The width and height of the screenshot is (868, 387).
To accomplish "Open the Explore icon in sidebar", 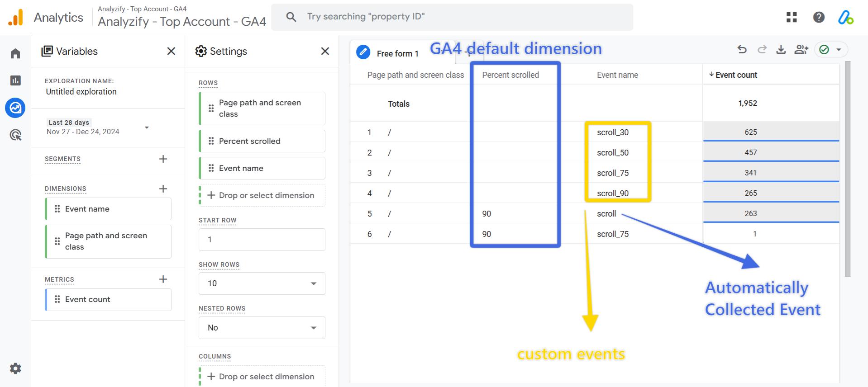I will tap(15, 108).
